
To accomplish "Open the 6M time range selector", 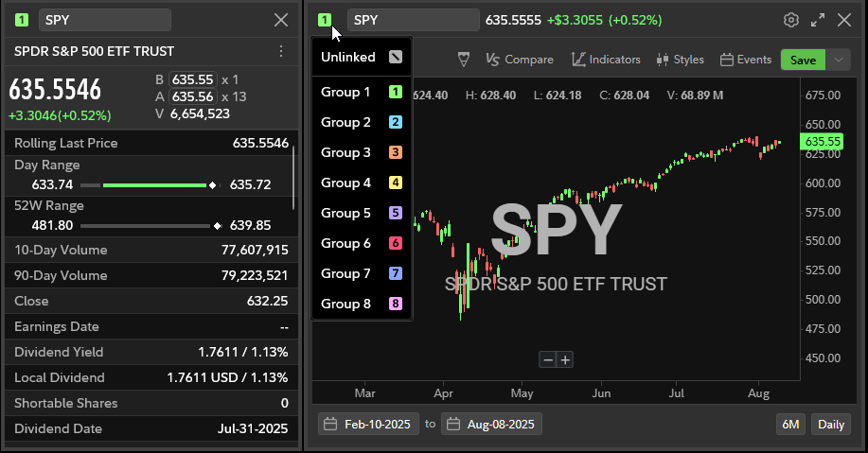I will (790, 424).
